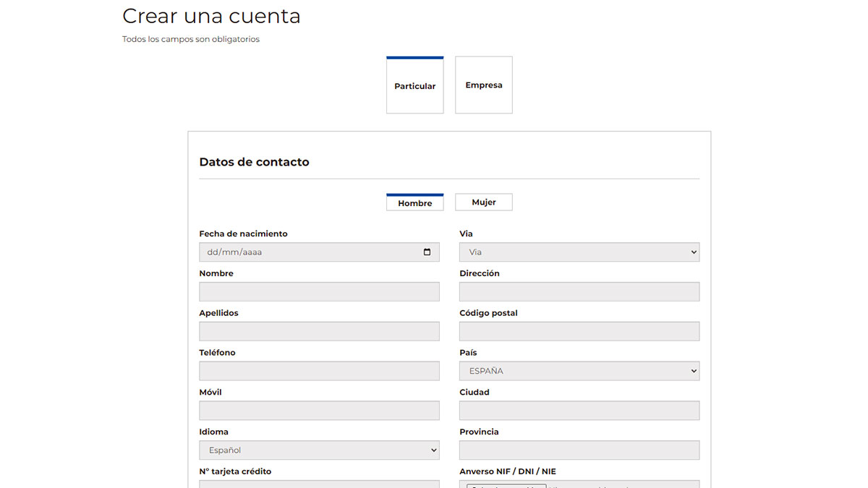
Task: Click the Teléfono input field
Action: click(x=319, y=370)
